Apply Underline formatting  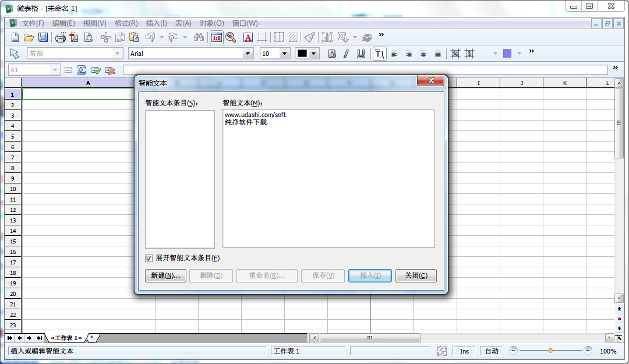[x=361, y=54]
